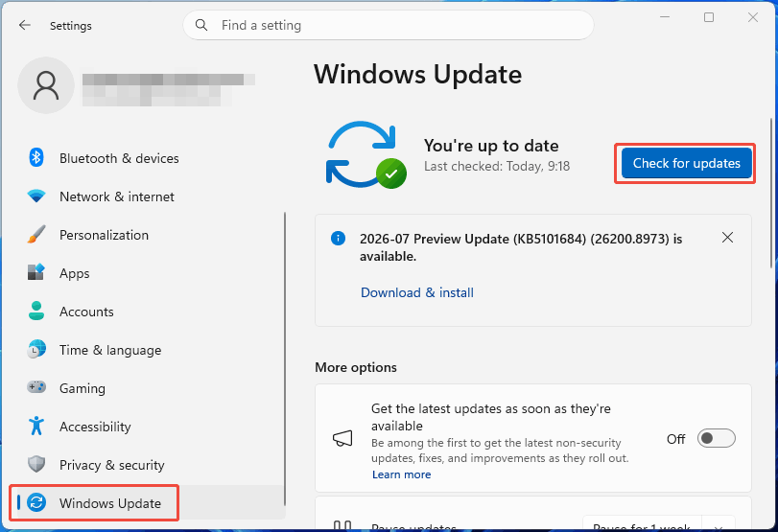The width and height of the screenshot is (778, 532).
Task: Click Check for updates button
Action: (x=686, y=163)
